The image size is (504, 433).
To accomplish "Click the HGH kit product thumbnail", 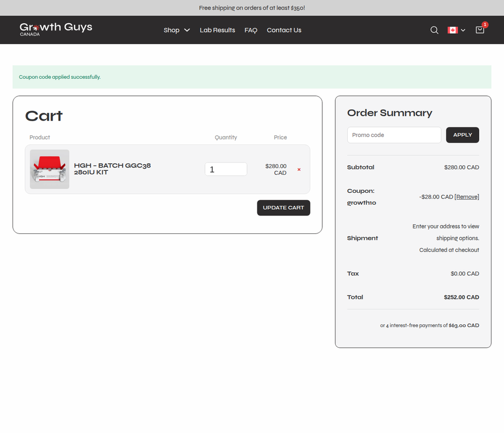I will click(x=50, y=169).
